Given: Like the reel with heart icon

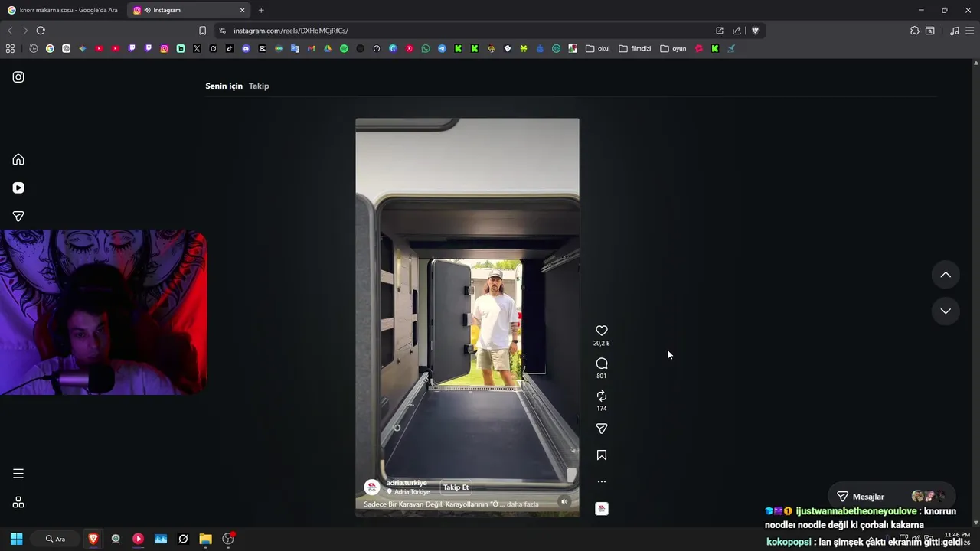Looking at the screenshot, I should 602,331.
